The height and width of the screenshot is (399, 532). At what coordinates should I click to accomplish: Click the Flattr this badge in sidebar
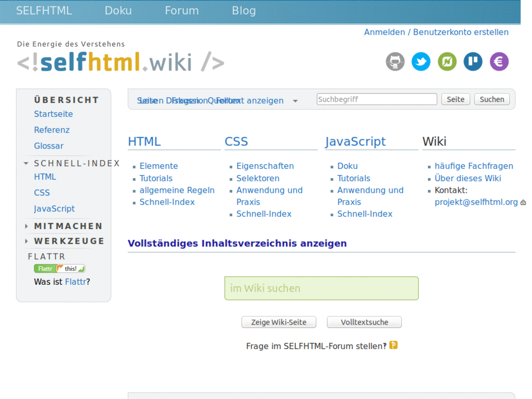tap(59, 269)
